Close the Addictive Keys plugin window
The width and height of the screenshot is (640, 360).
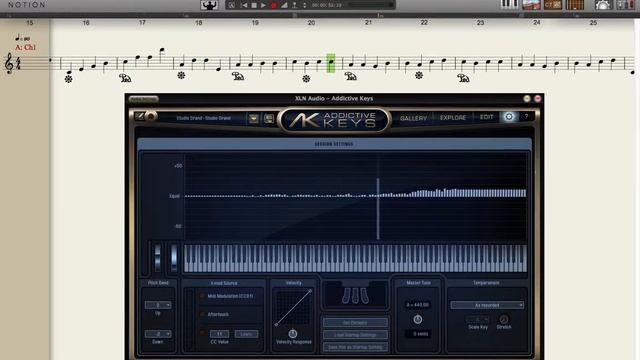coord(538,99)
